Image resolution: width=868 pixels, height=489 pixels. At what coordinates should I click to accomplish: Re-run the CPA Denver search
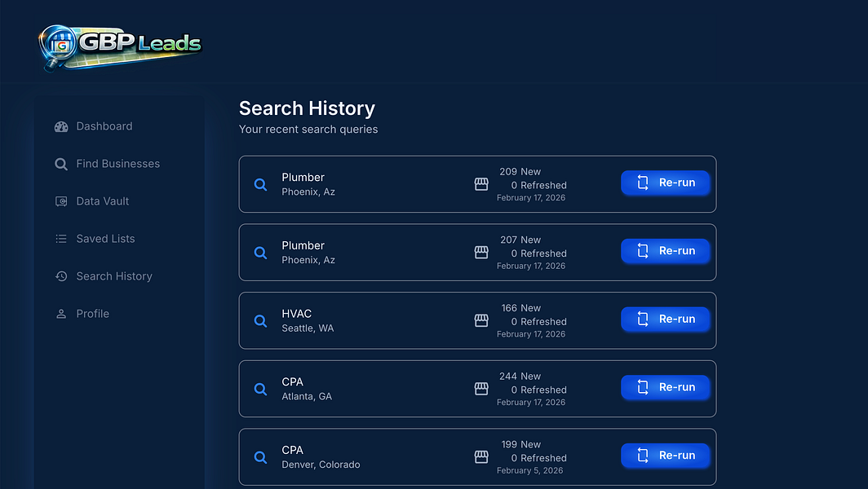click(666, 456)
